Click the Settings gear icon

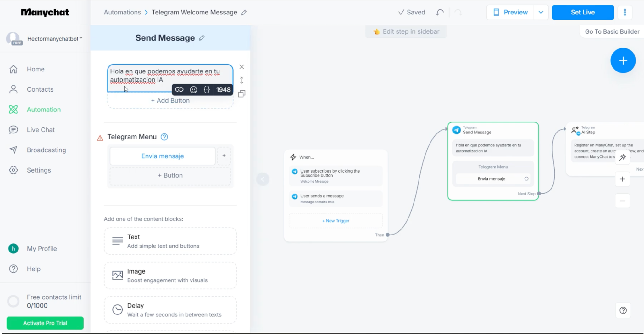(13, 170)
